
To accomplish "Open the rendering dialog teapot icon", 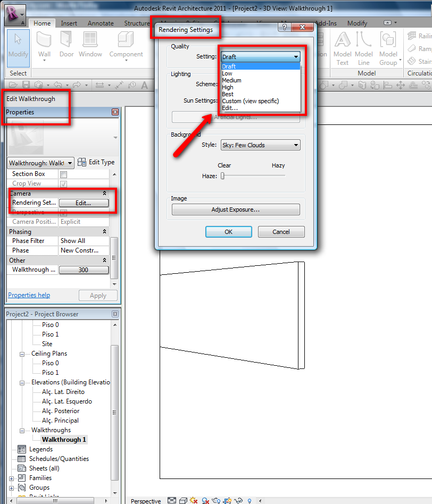I will (216, 500).
